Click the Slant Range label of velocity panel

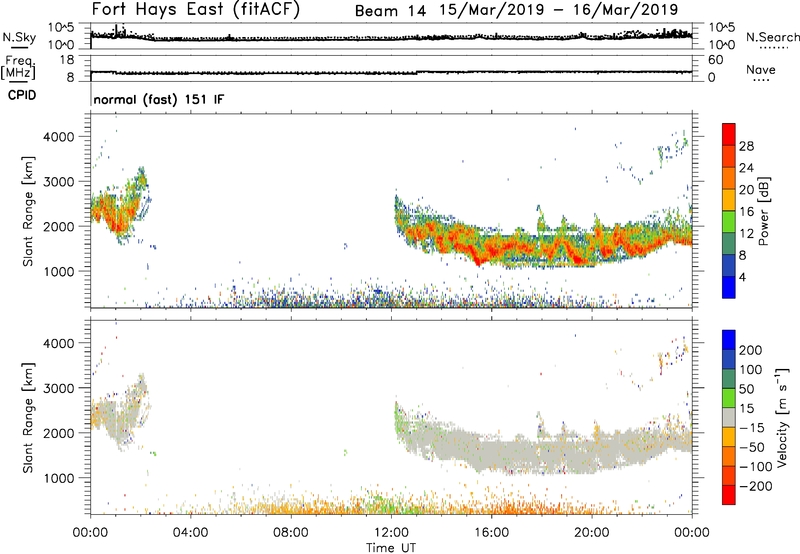click(28, 418)
